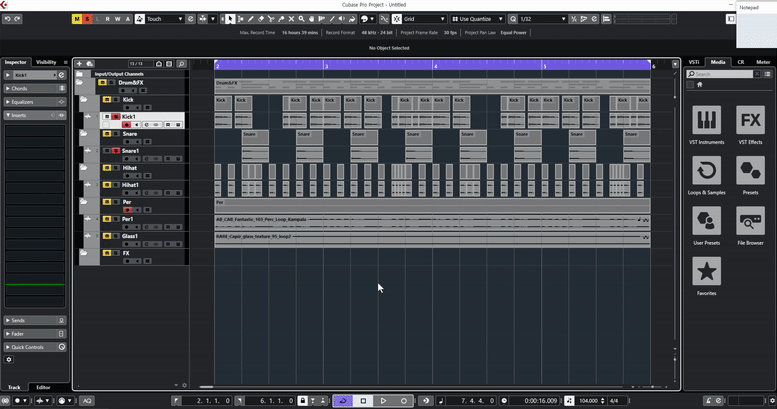Toggle global Solo state S button

pos(87,19)
